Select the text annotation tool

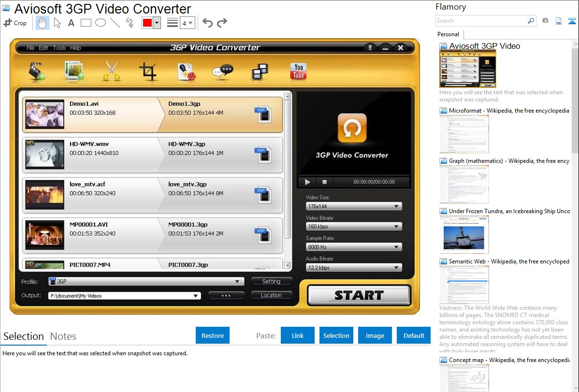coord(71,23)
